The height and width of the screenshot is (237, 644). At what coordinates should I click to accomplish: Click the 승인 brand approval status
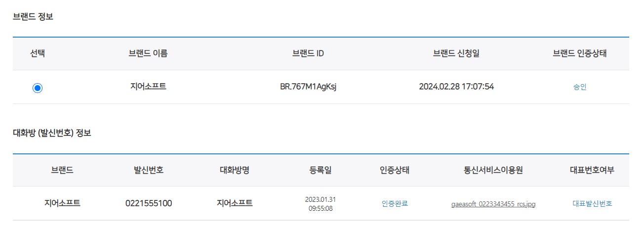[x=580, y=87]
